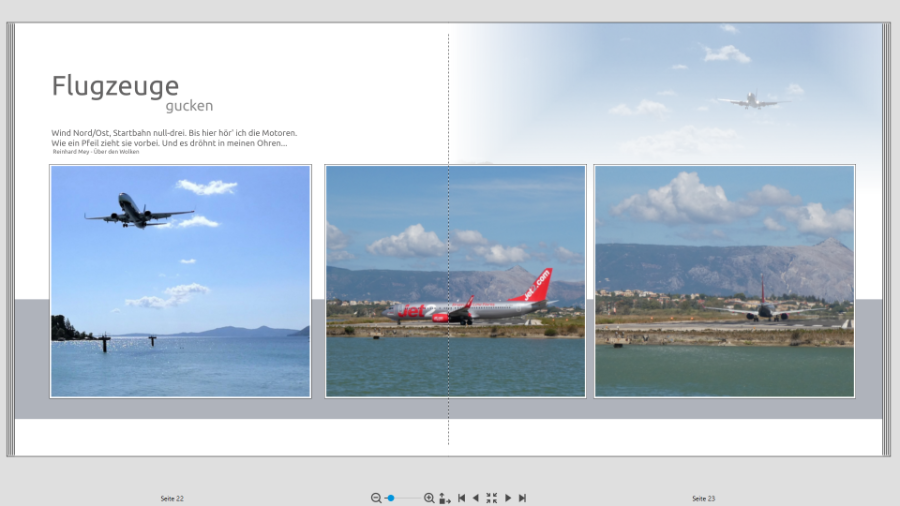Jump to the last page

522,498
